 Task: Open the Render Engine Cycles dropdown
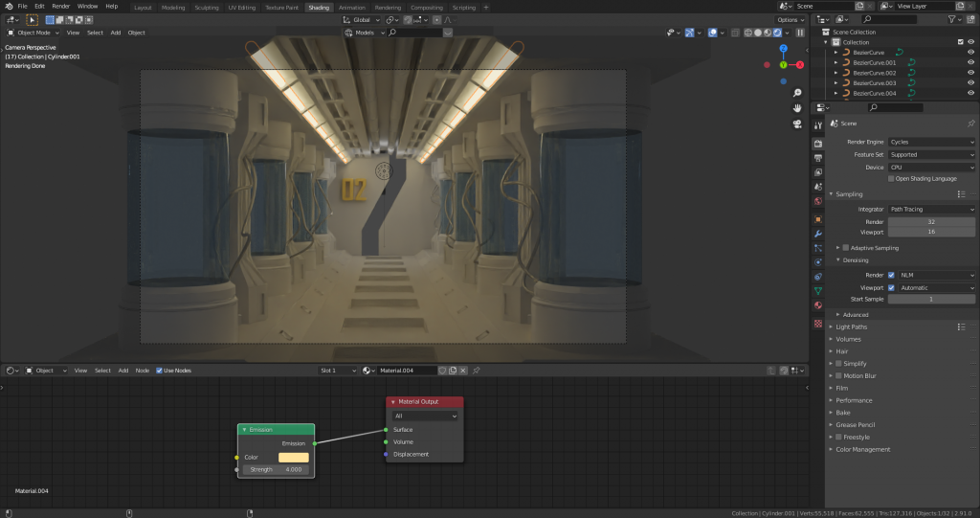[931, 142]
